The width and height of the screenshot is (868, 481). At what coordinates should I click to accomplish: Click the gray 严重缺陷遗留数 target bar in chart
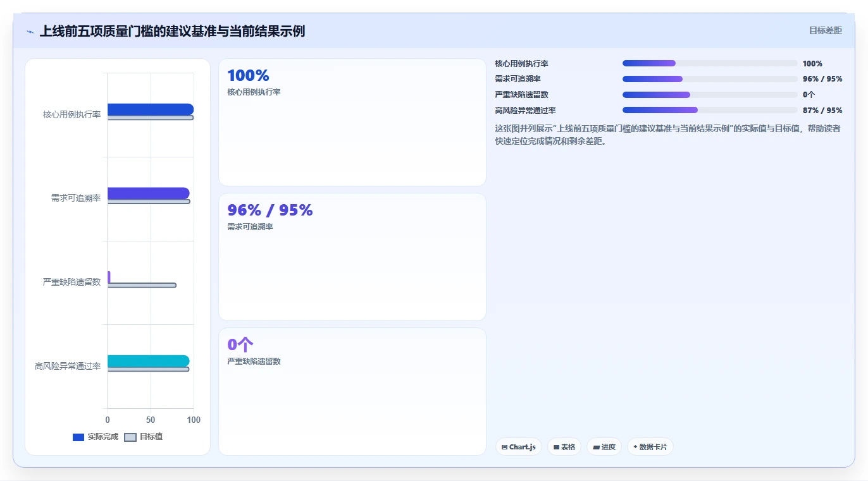(x=142, y=286)
